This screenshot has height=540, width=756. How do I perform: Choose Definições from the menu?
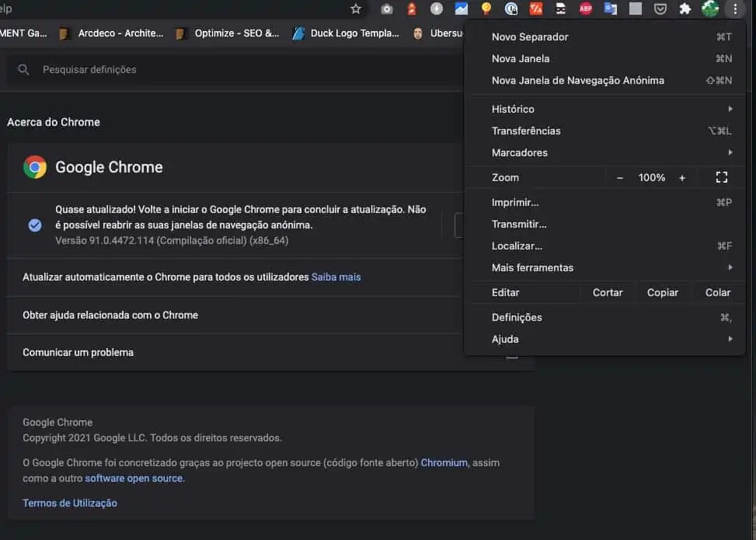pos(517,317)
